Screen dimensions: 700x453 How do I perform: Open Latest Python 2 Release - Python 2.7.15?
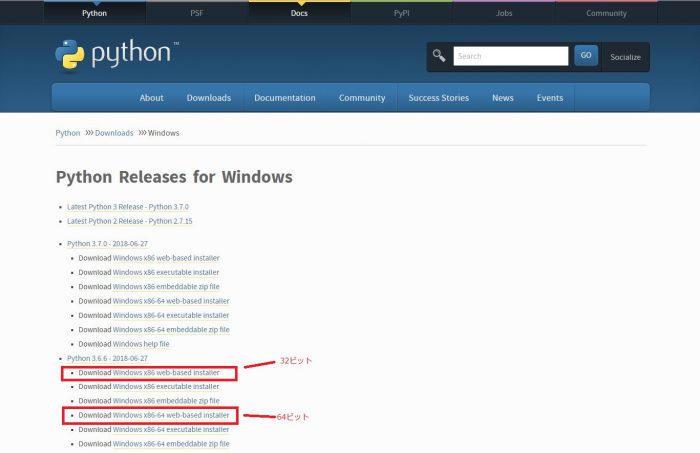[129, 221]
